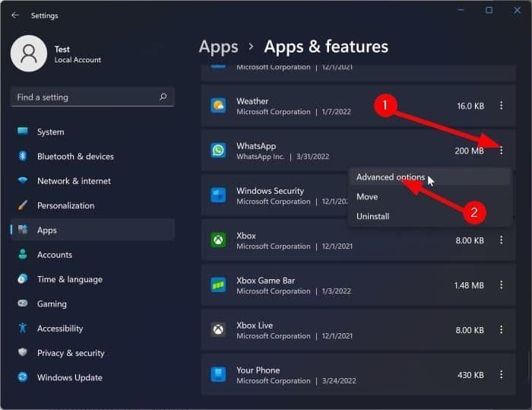Click the WhatsApp app icon

coord(218,151)
